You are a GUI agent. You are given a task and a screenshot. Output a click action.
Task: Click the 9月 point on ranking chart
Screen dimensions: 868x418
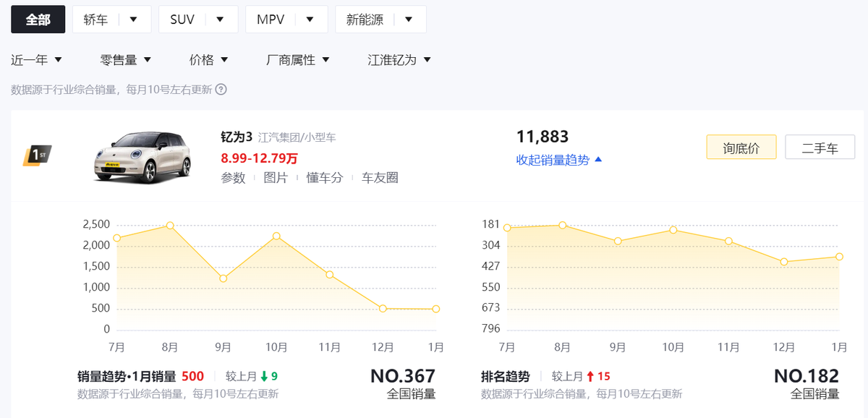point(618,241)
